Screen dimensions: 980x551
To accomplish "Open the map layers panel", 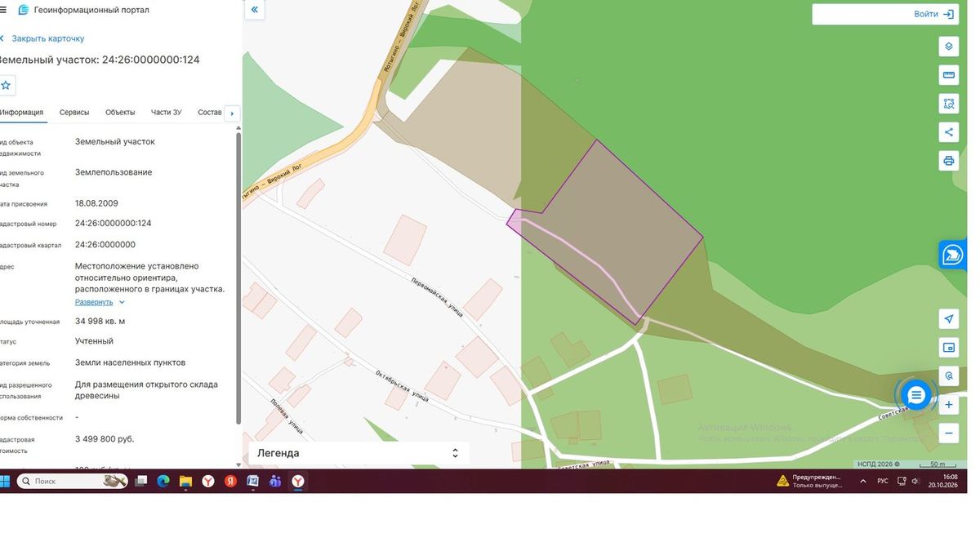I will pos(948,47).
